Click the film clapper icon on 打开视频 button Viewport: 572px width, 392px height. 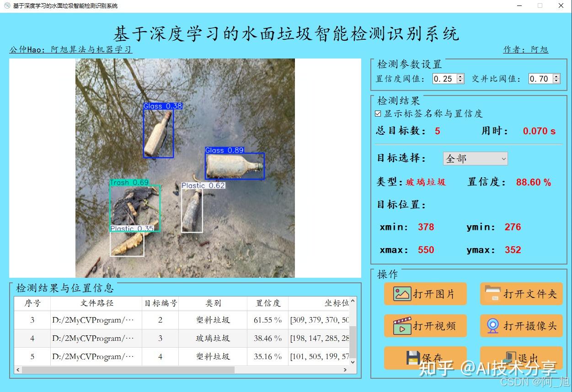click(x=401, y=325)
